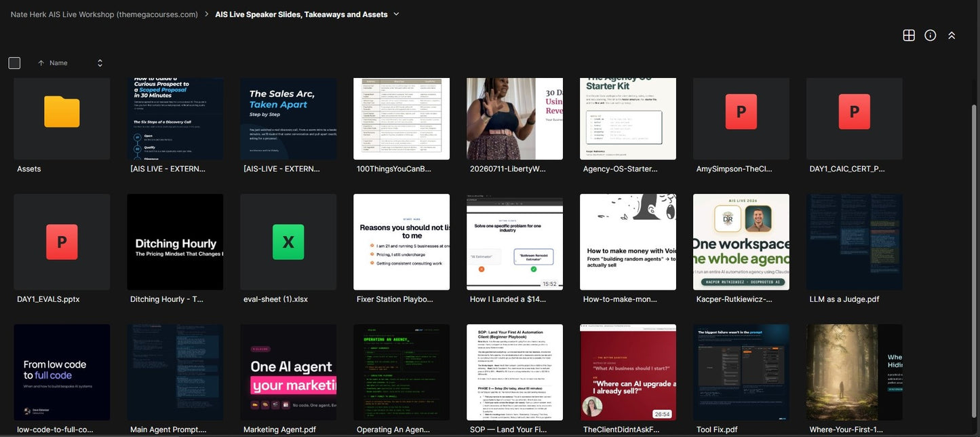Click the double-chevron collapse icon

click(952, 35)
